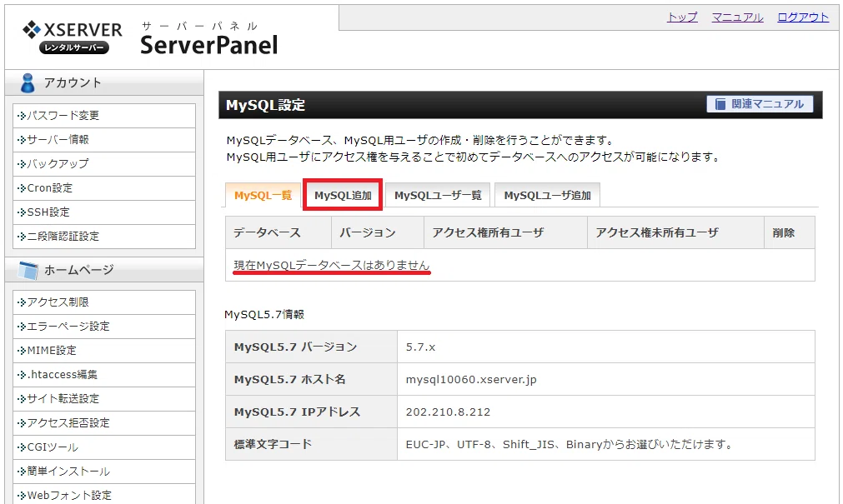This screenshot has width=843, height=504.
Task: Click the ホームページ section heading
Action: point(78,270)
